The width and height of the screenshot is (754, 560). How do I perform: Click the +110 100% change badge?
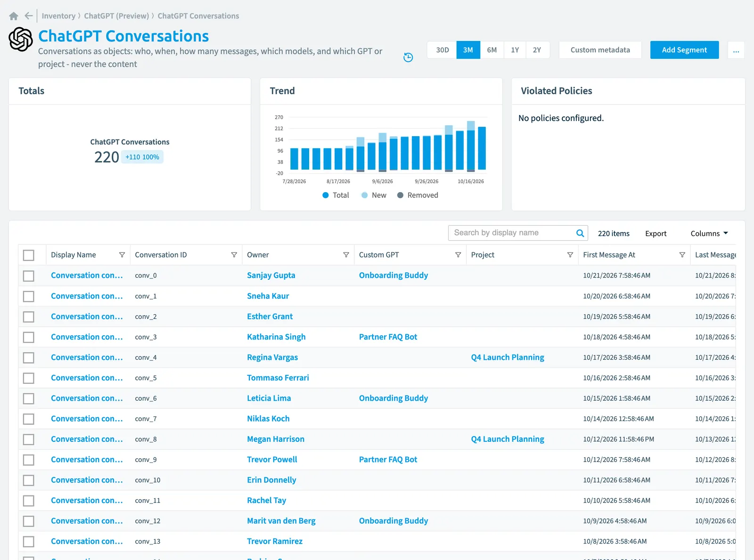point(142,157)
